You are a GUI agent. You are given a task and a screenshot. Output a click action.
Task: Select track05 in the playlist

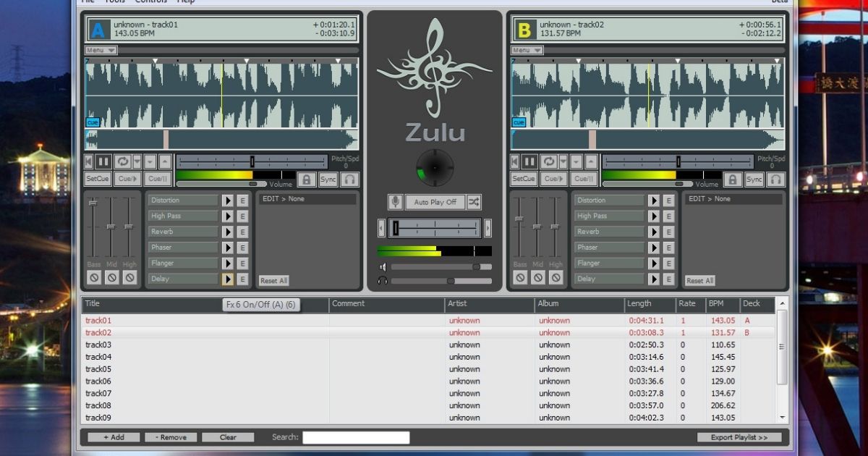(x=98, y=369)
